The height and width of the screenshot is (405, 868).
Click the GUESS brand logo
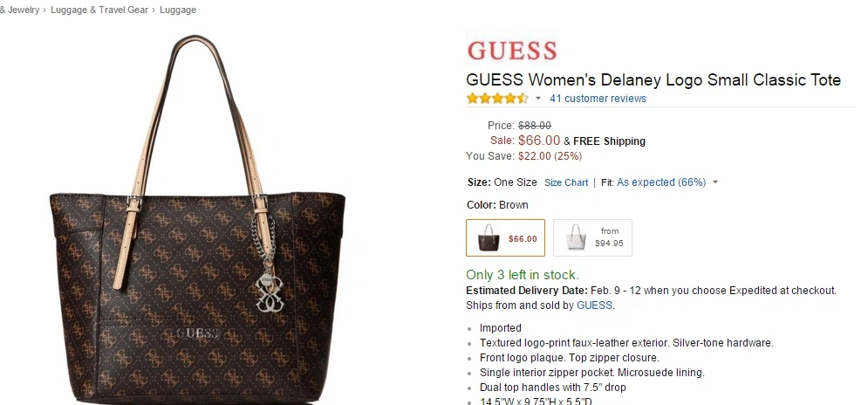pyautogui.click(x=512, y=51)
